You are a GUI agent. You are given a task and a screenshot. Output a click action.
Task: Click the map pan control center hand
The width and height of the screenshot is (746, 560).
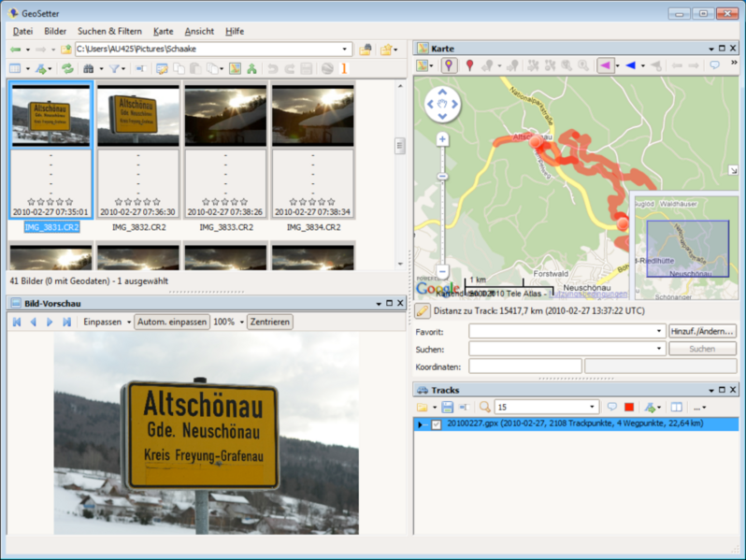pyautogui.click(x=442, y=104)
